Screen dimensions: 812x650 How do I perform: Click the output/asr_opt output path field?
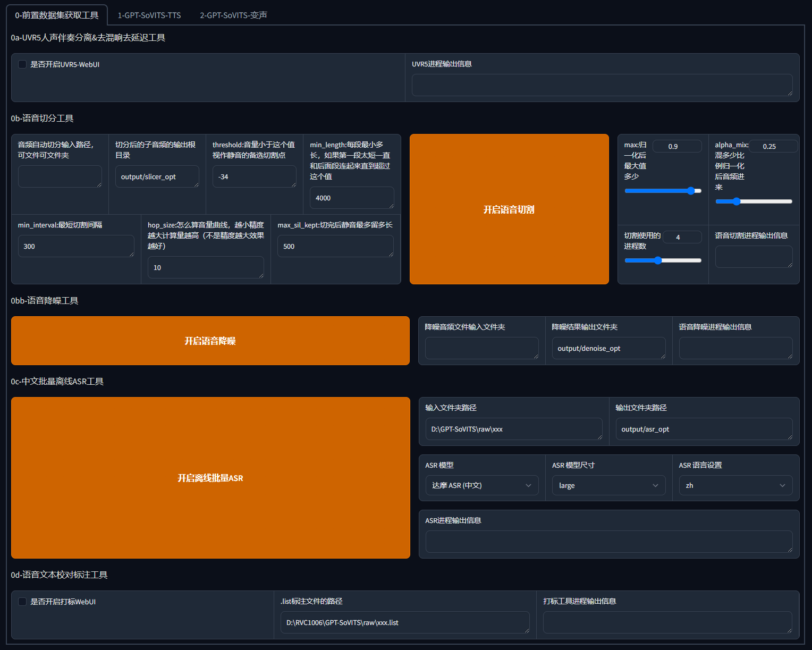point(704,429)
